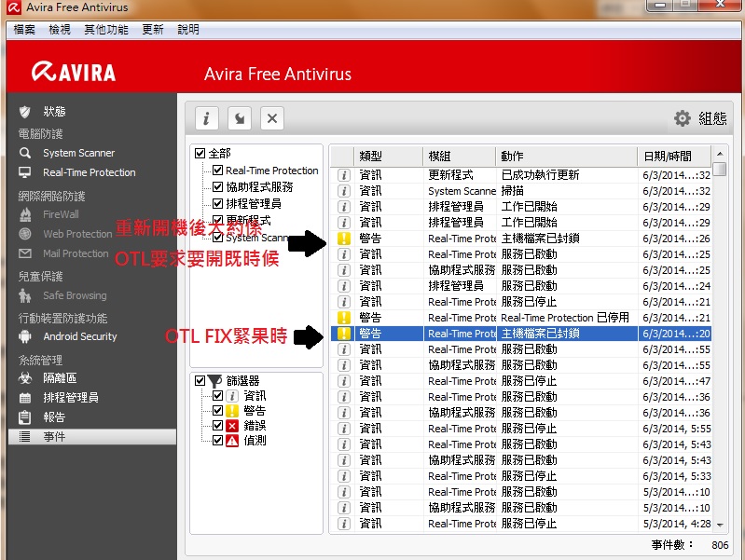745x560 pixels.
Task: Click the 6/3/2014, 5:33 date cell
Action: click(677, 476)
